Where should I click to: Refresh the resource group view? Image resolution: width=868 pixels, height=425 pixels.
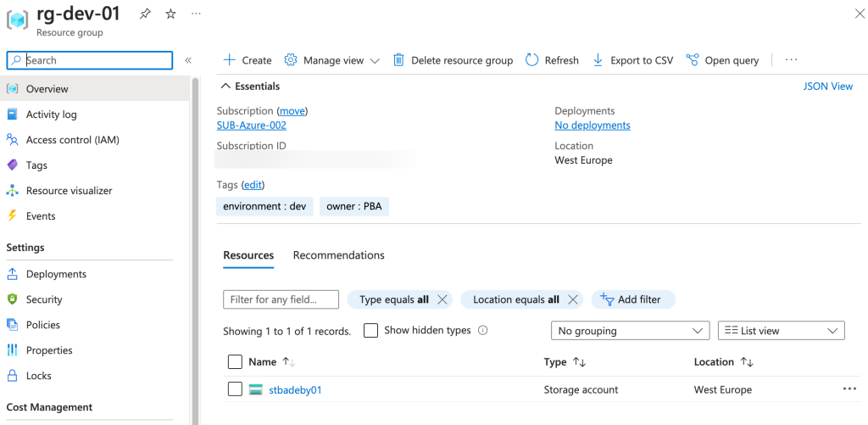click(552, 60)
